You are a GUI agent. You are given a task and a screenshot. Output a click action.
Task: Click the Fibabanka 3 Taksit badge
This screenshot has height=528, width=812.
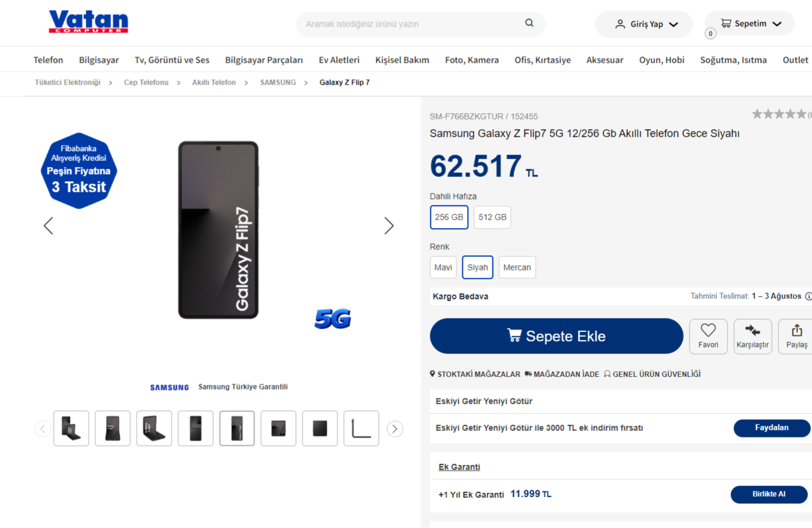79,170
